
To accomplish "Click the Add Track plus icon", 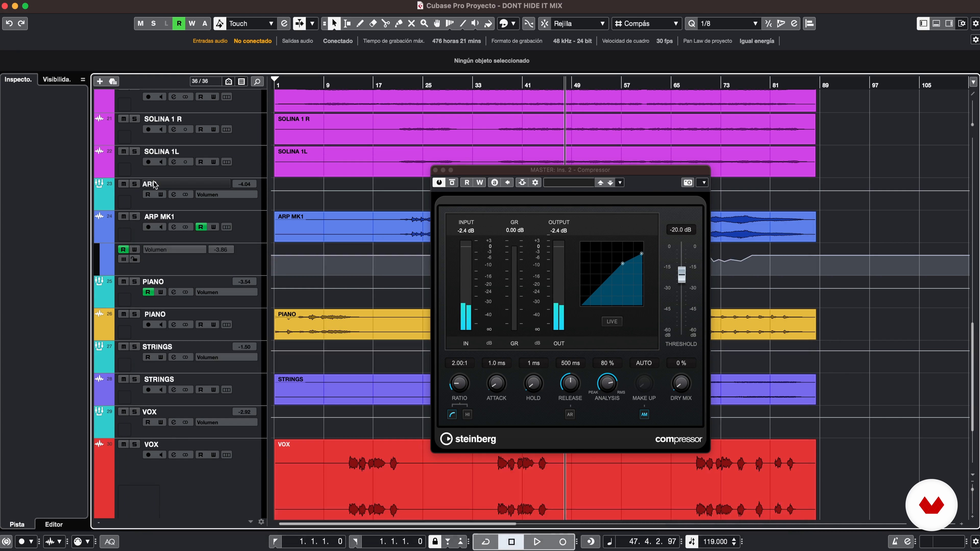I will tap(100, 81).
